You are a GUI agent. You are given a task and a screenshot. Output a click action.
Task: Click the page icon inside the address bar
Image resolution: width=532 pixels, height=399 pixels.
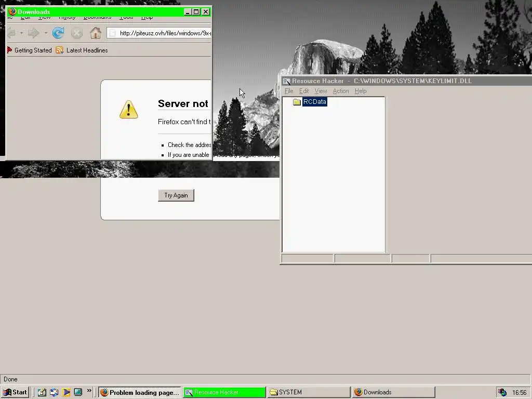coord(113,33)
